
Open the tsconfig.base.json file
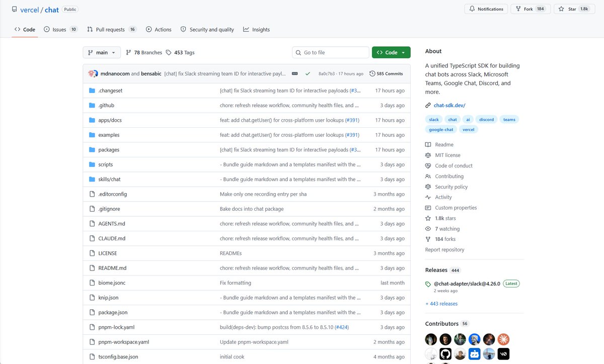pyautogui.click(x=118, y=357)
